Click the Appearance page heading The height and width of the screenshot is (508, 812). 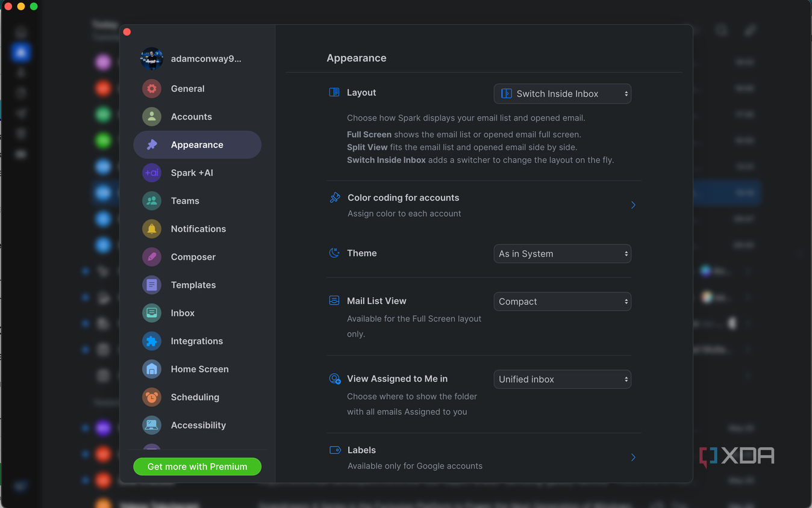point(357,58)
